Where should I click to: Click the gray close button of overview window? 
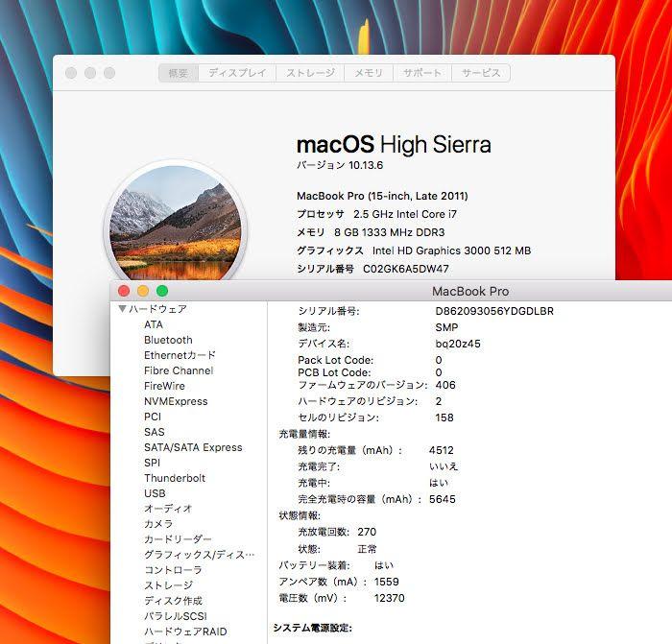click(71, 73)
